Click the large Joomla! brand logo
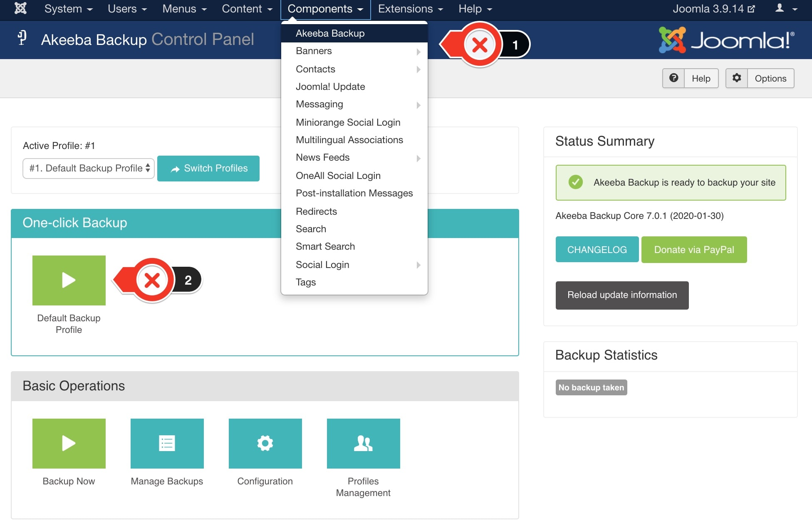Screen dimensions: 812x526 click(726, 40)
